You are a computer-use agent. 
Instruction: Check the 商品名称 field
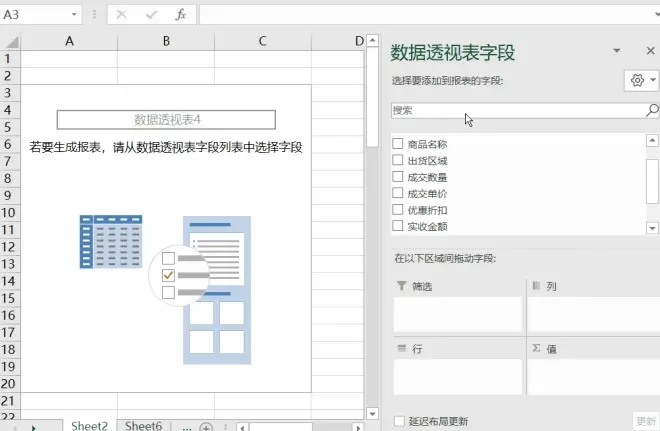(398, 144)
